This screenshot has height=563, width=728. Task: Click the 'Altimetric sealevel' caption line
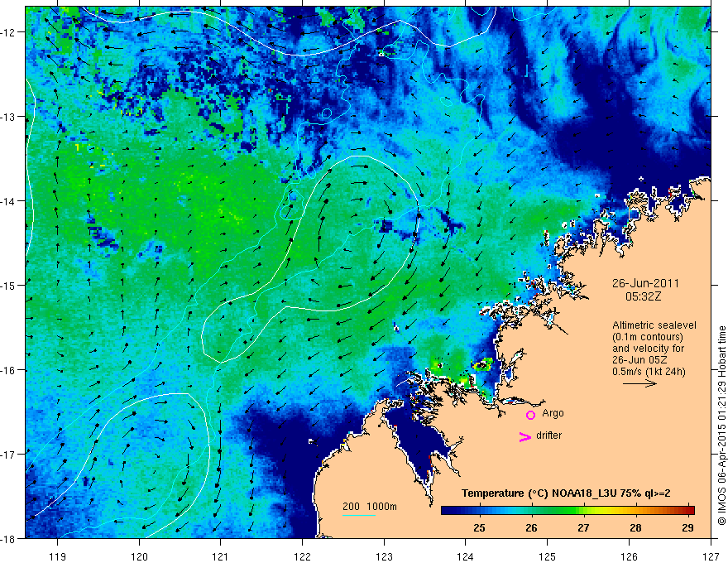coord(654,325)
